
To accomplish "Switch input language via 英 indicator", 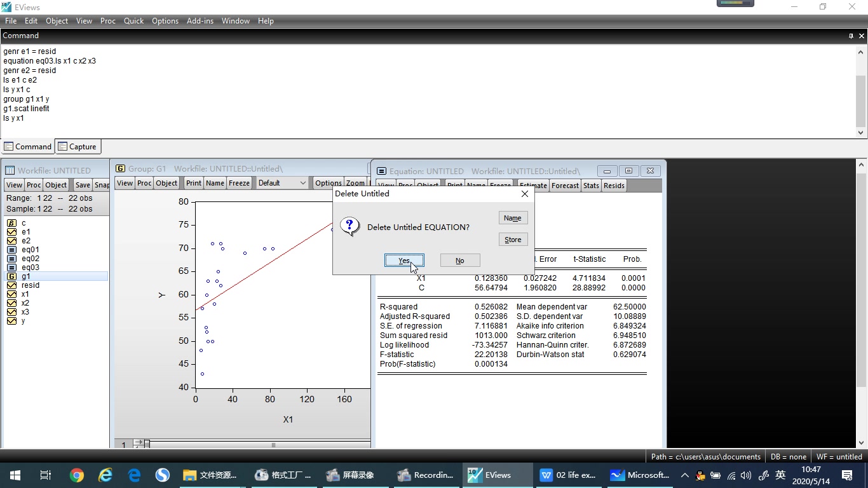I will (780, 475).
